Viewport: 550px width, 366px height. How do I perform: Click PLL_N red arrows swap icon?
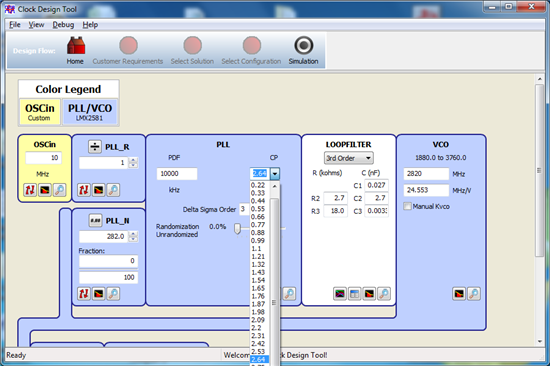(84, 293)
